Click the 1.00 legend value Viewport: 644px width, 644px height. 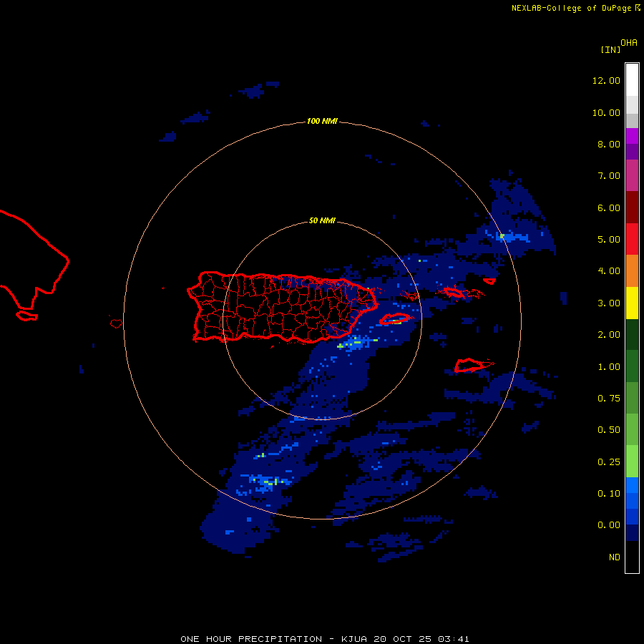point(609,367)
